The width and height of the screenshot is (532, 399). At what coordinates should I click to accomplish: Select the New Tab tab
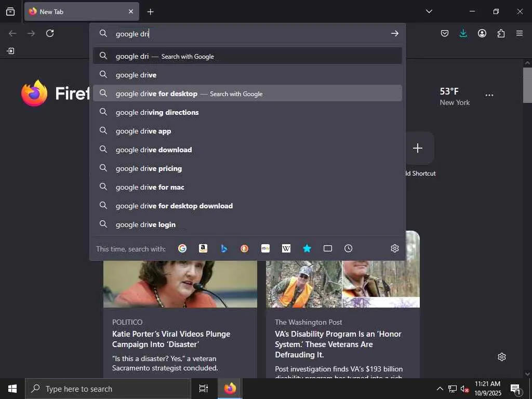[82, 11]
